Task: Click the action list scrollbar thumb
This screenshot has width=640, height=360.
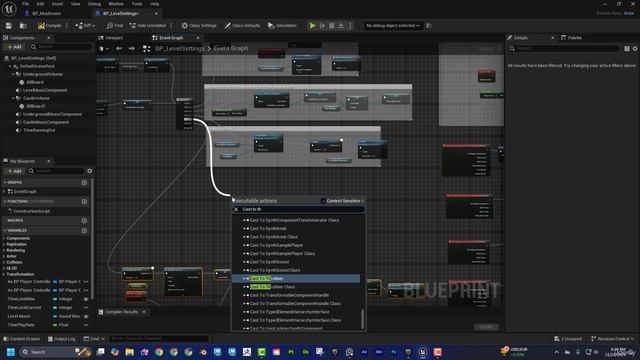Action: tap(362, 319)
